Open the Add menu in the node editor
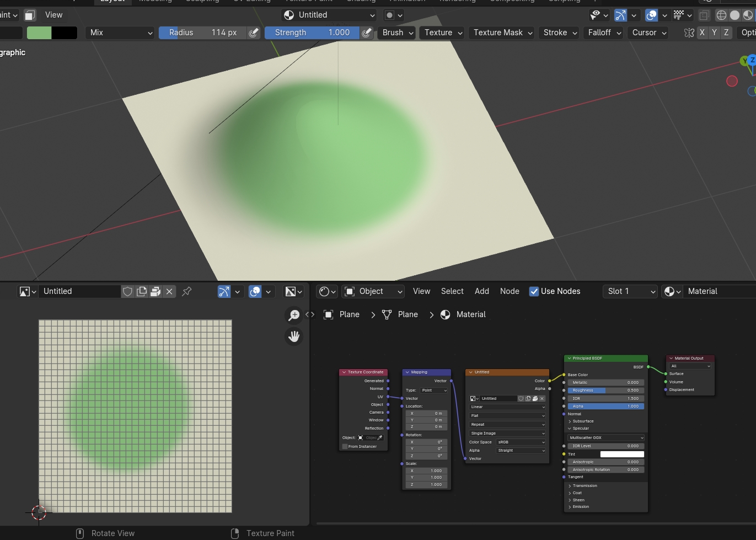 (482, 291)
